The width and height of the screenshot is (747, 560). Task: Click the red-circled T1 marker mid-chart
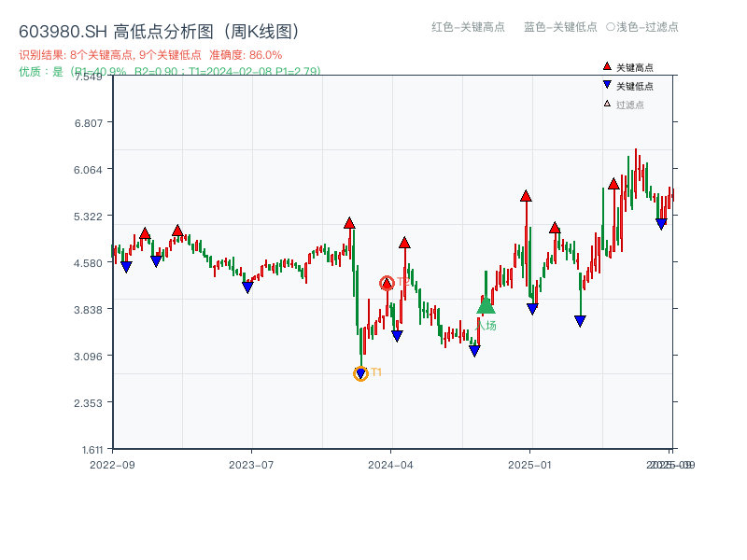tap(388, 281)
